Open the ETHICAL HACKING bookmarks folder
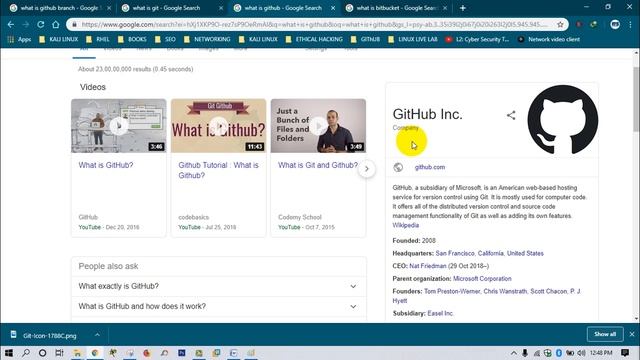640x360 pixels. (314, 39)
